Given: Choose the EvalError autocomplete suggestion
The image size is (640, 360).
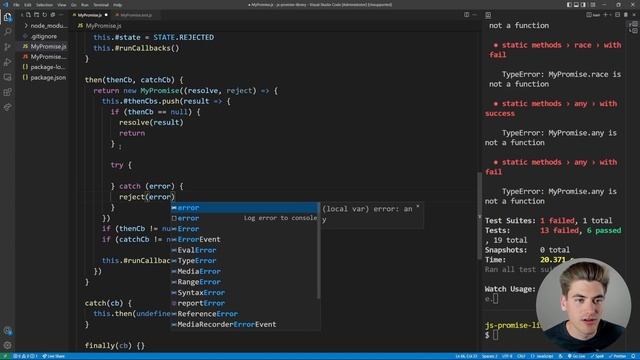Looking at the screenshot, I should tap(244, 250).
